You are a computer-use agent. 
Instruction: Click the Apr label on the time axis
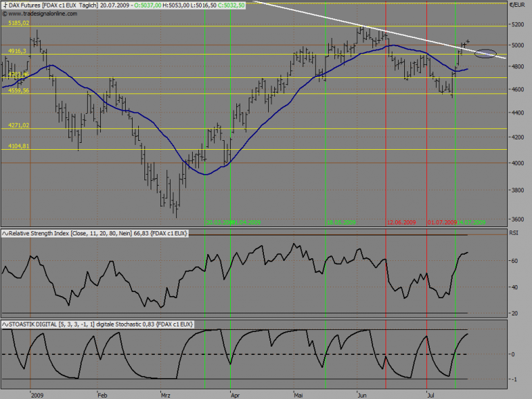point(235,396)
